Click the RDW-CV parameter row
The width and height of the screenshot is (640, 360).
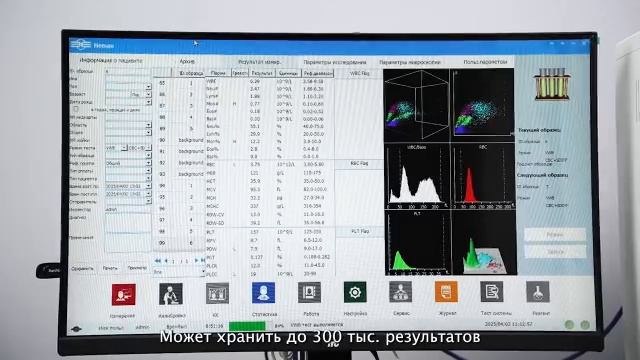click(x=269, y=214)
